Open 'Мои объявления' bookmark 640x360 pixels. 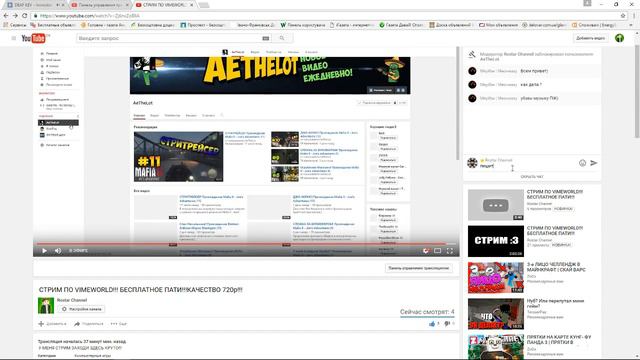tap(498, 25)
